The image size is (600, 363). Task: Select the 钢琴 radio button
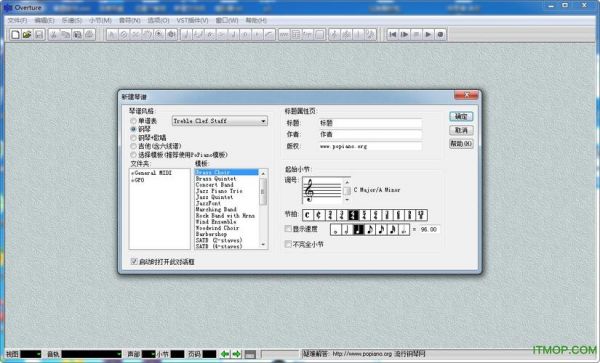click(133, 129)
